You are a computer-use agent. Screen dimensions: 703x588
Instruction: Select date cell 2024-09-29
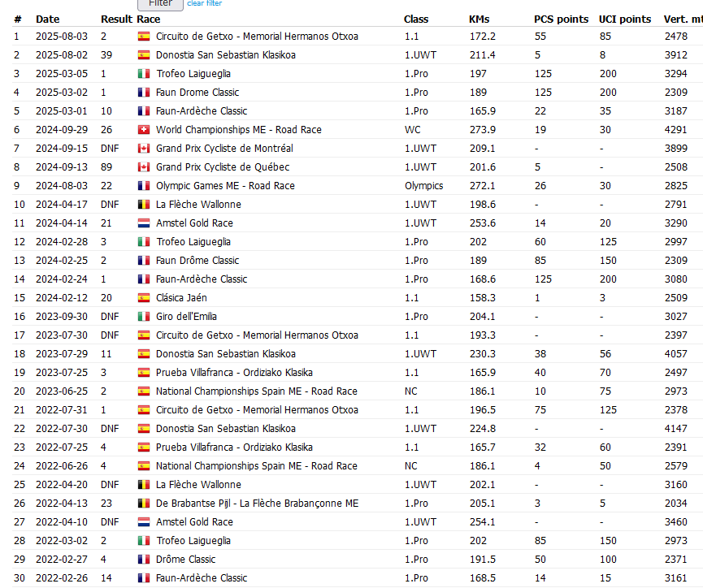pos(62,129)
